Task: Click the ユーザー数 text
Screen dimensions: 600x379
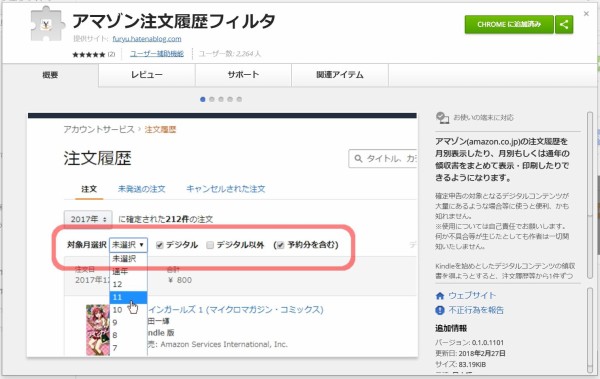Action: (x=230, y=54)
